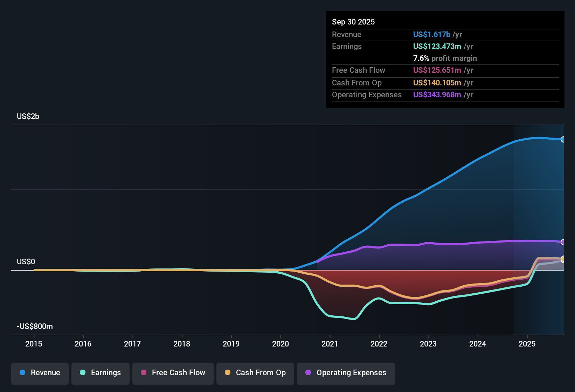Toggle the Operating Expenses series visibility
This screenshot has height=392, width=575.
(346, 373)
